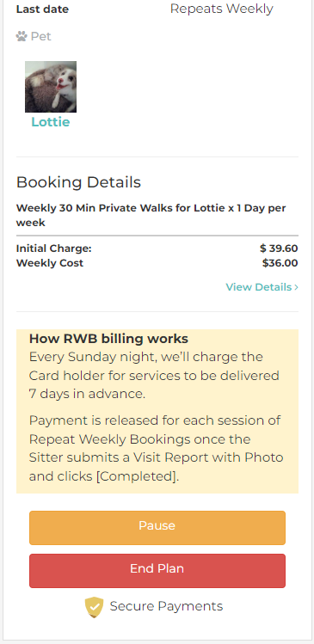Click the chevron next to View Details

pyautogui.click(x=296, y=287)
